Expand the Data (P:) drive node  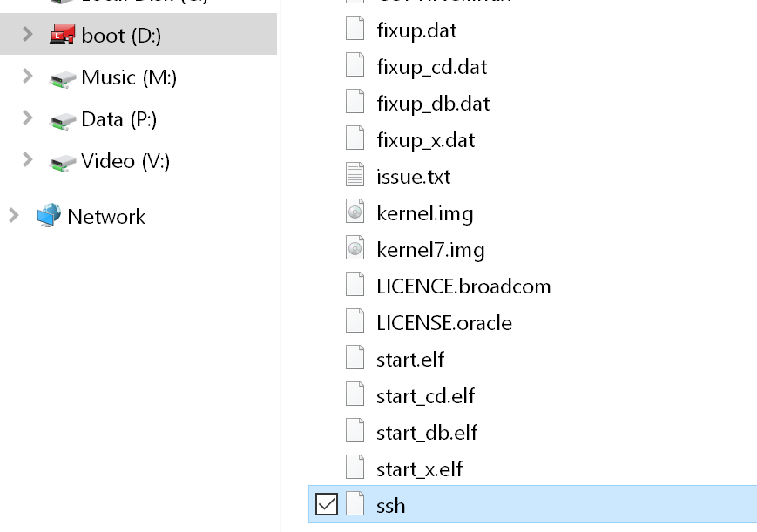(28, 118)
